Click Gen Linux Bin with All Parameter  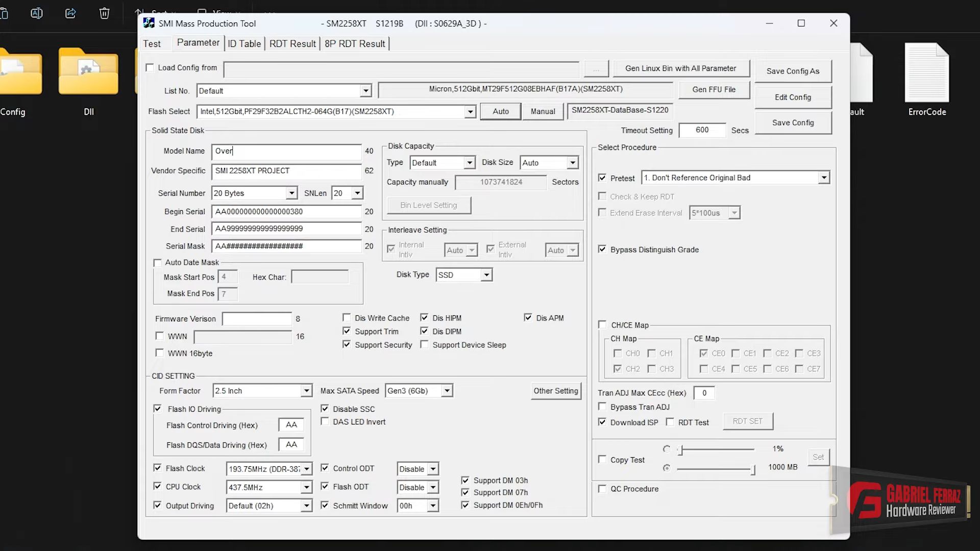680,68
